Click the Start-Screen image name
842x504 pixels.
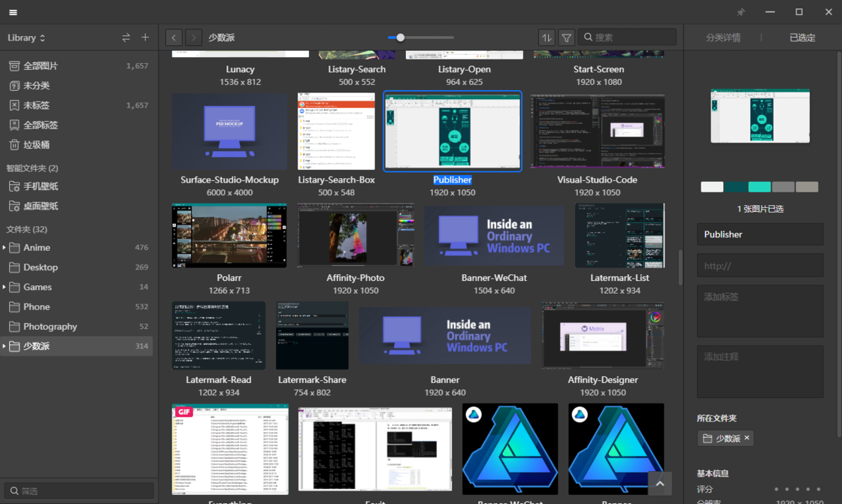click(598, 69)
